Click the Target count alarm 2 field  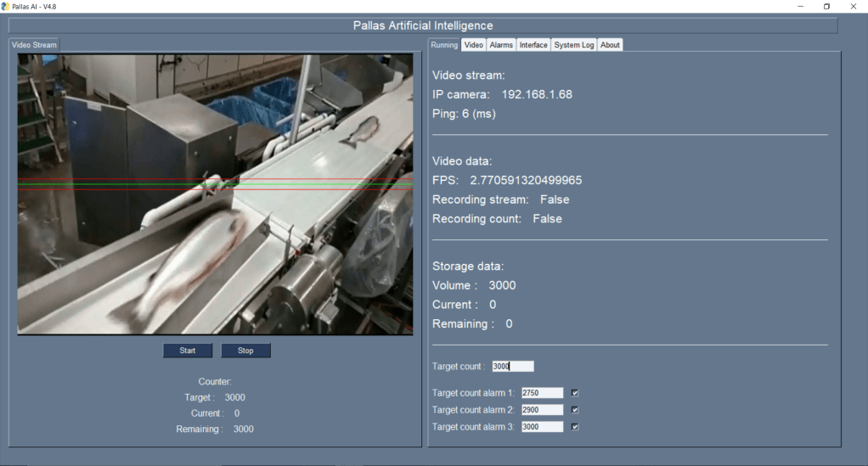coord(542,410)
